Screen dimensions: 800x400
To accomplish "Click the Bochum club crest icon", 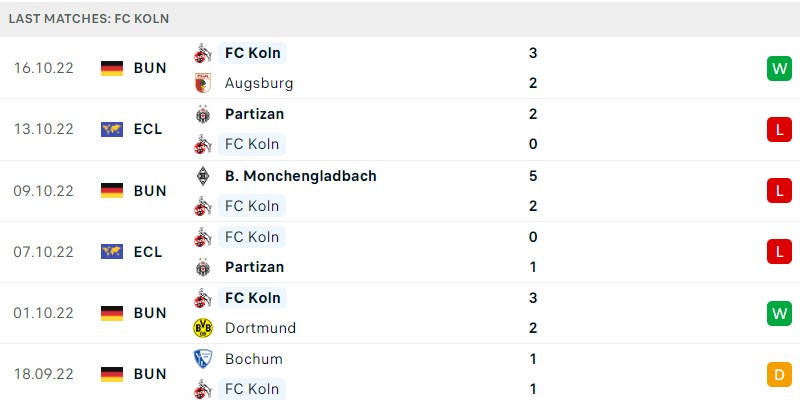I will pyautogui.click(x=203, y=359).
